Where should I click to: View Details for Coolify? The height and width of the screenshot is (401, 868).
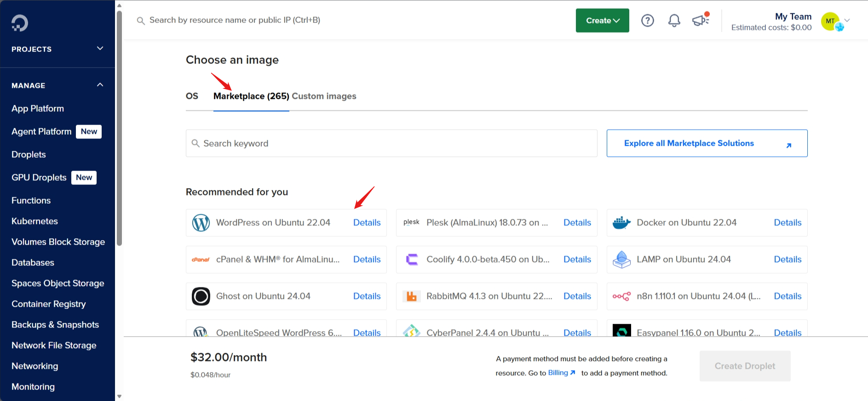point(577,259)
